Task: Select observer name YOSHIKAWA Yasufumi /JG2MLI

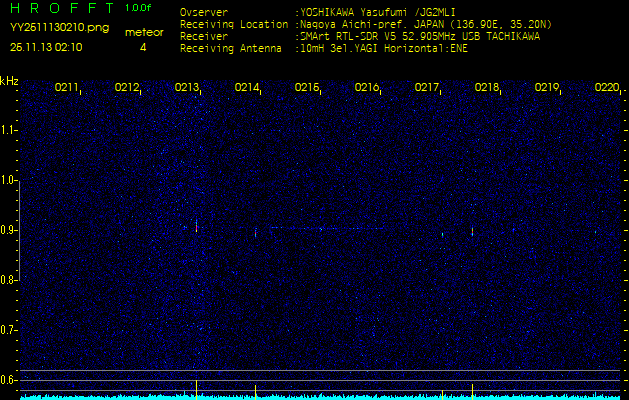Action: (377, 12)
